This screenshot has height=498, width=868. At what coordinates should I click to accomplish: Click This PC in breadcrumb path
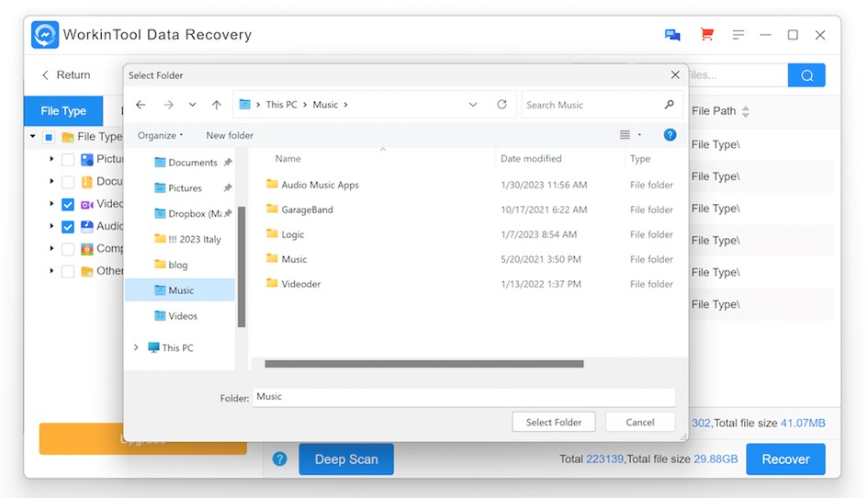281,105
